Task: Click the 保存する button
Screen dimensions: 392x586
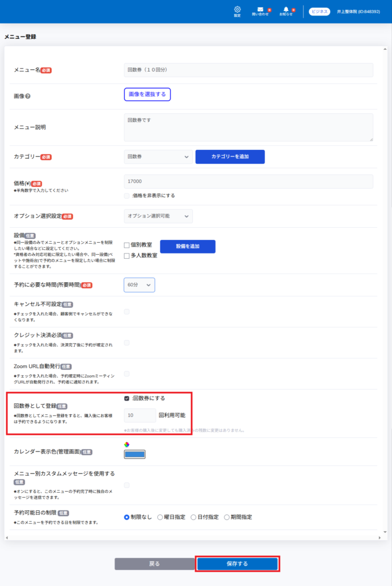Action: pos(237,564)
